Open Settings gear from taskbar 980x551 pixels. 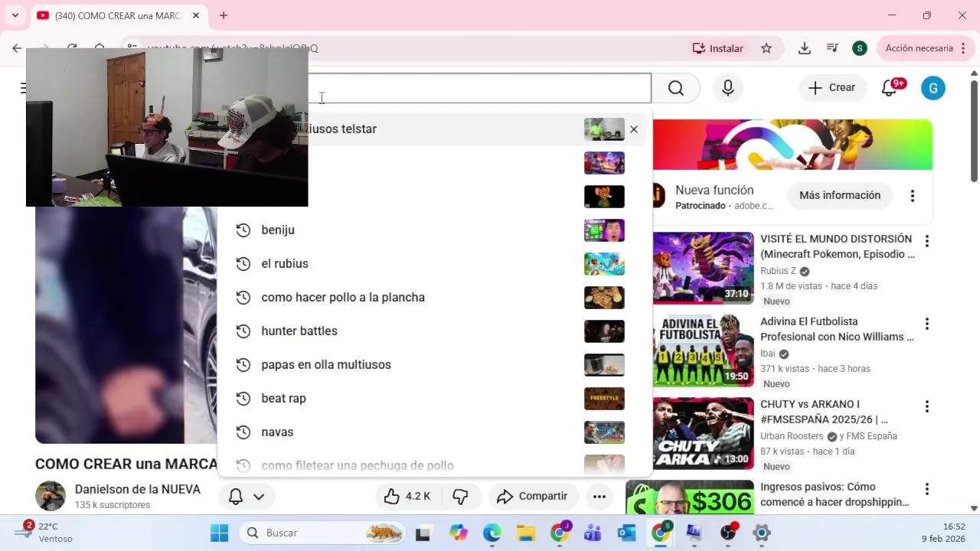coord(761,533)
